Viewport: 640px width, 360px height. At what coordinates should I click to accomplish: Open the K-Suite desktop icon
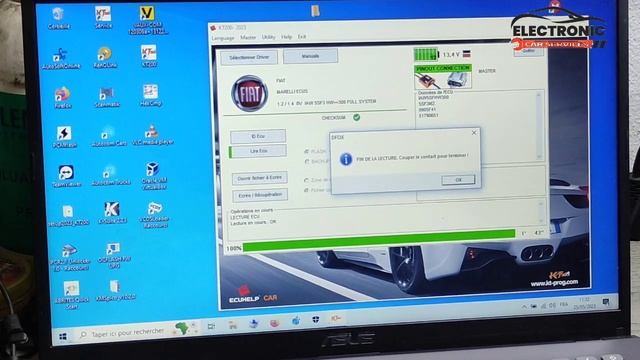(112, 213)
